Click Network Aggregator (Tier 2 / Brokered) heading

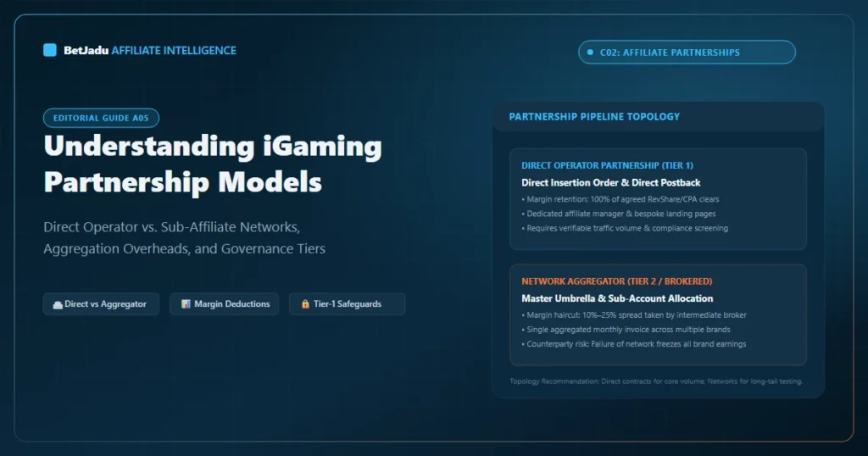pos(617,281)
